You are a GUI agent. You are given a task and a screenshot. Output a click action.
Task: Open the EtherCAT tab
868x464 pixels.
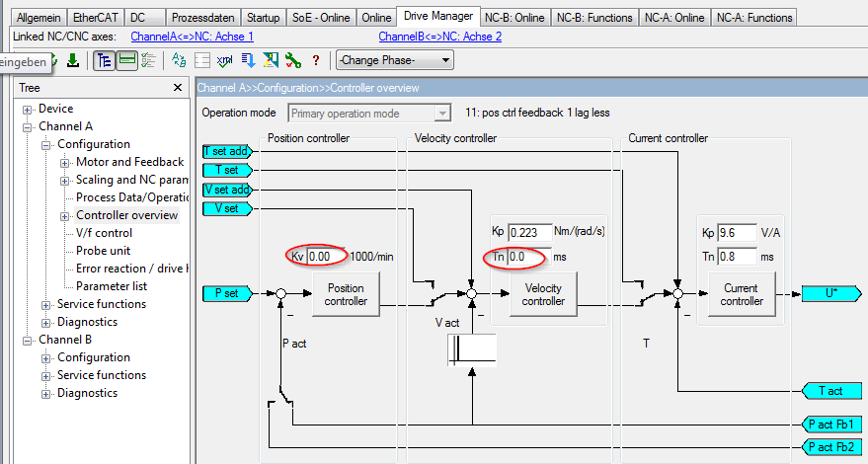(x=96, y=17)
